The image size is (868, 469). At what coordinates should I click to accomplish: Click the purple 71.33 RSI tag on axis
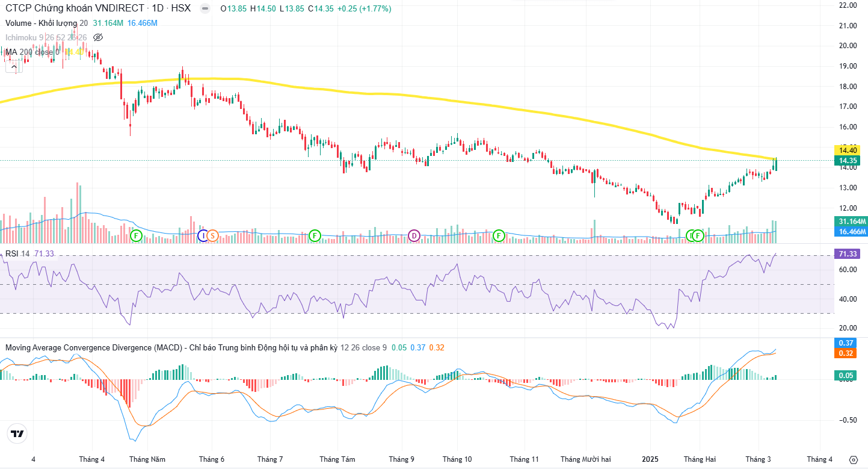tap(847, 254)
